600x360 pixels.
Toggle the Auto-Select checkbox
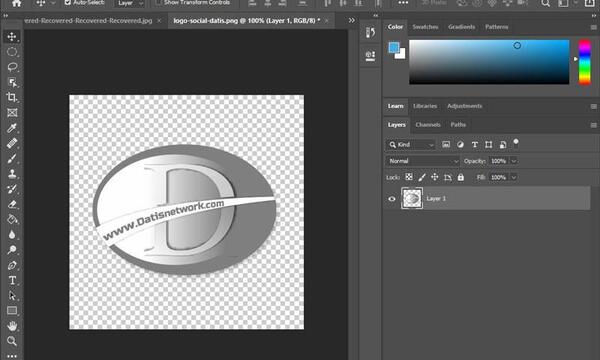click(68, 3)
